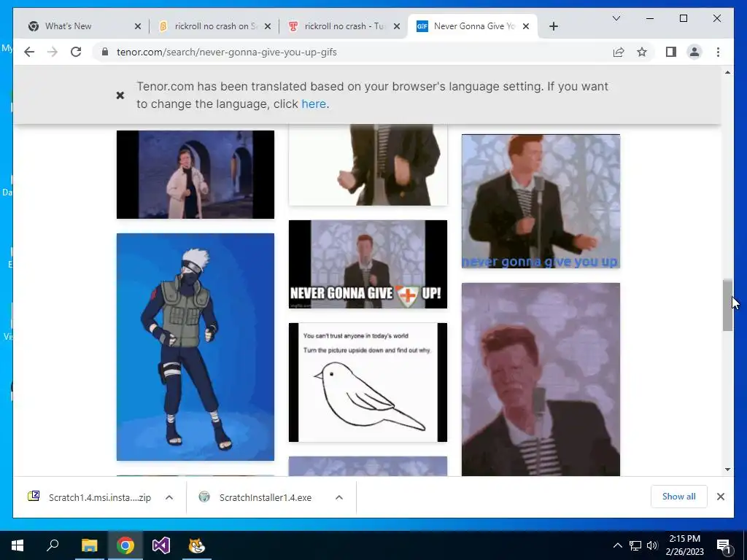
Task: Open the Scratch cat taskbar app
Action: click(197, 545)
